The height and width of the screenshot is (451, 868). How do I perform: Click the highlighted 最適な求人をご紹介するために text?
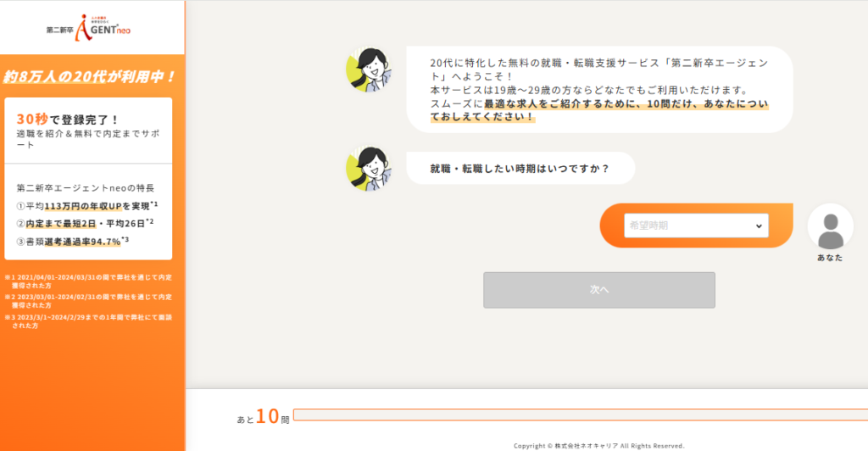click(561, 103)
